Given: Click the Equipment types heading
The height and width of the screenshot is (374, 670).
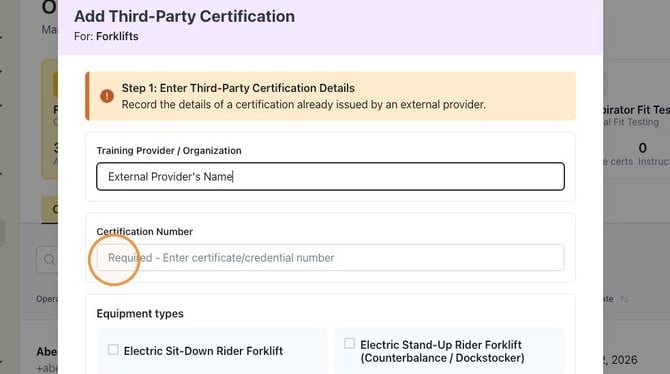Looking at the screenshot, I should pos(140,314).
